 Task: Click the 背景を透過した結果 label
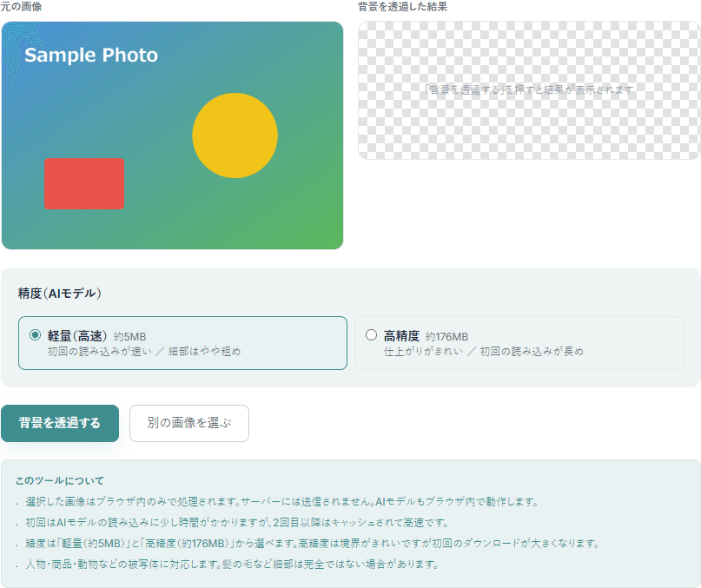point(402,7)
